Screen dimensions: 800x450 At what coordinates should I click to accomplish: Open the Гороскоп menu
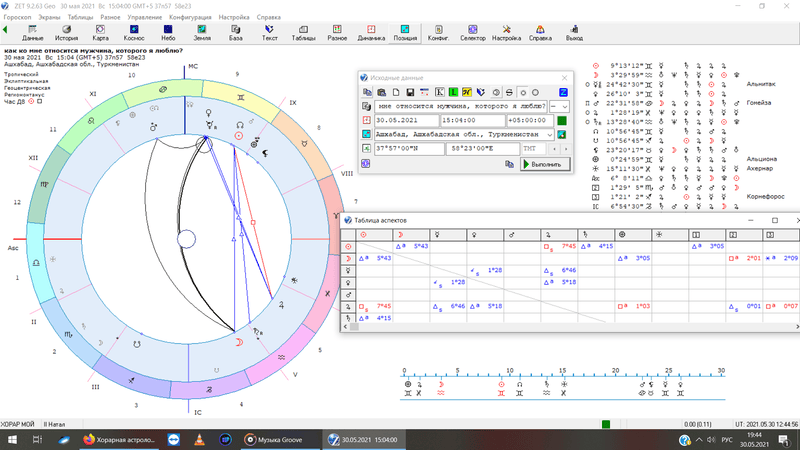17,17
